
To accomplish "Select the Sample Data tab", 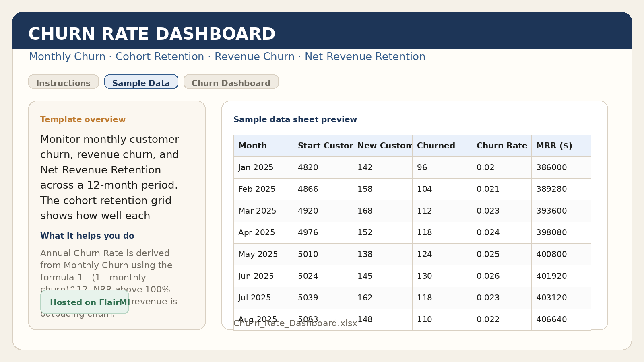I will (x=141, y=83).
